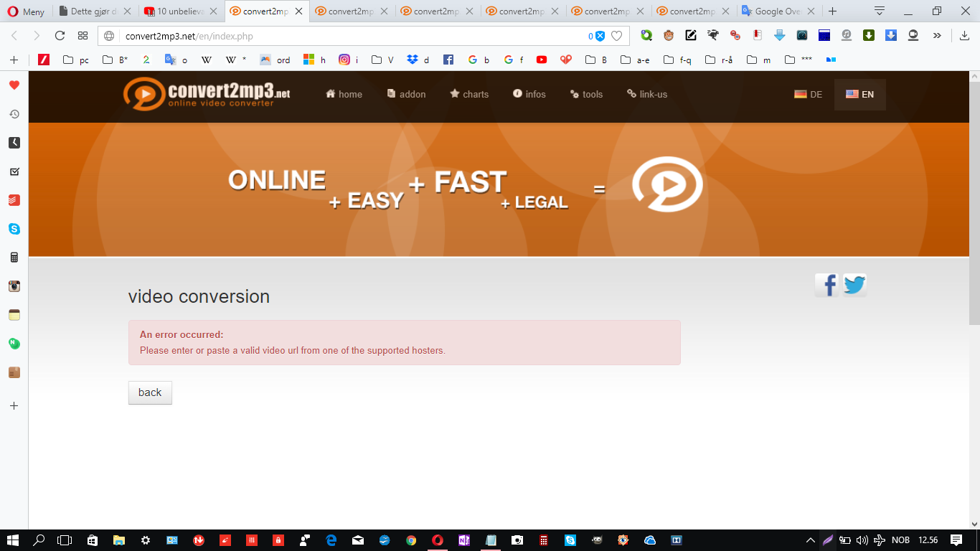The image size is (980, 551).
Task: Open the m bookmarks folder
Action: 760,60
